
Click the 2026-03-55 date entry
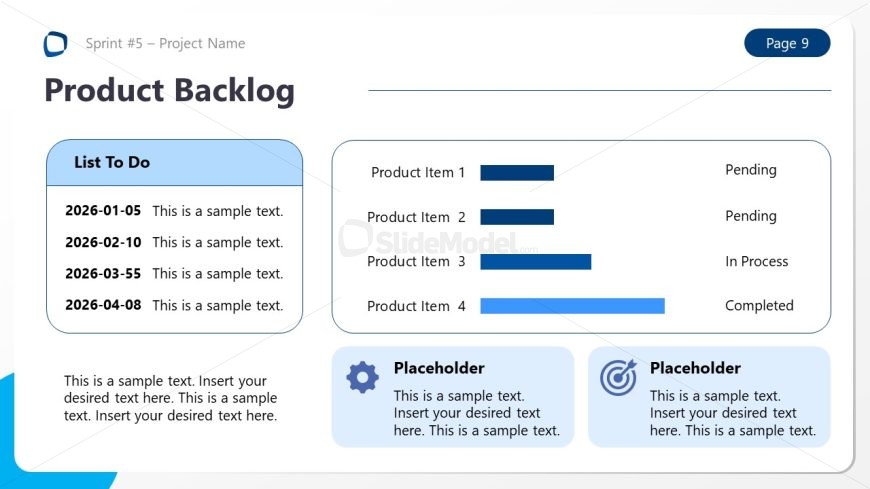point(103,273)
